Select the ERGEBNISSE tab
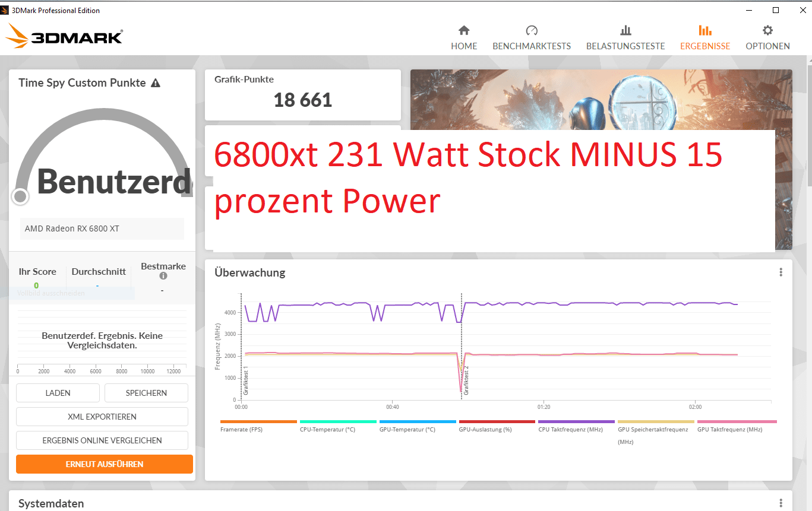 (705, 38)
